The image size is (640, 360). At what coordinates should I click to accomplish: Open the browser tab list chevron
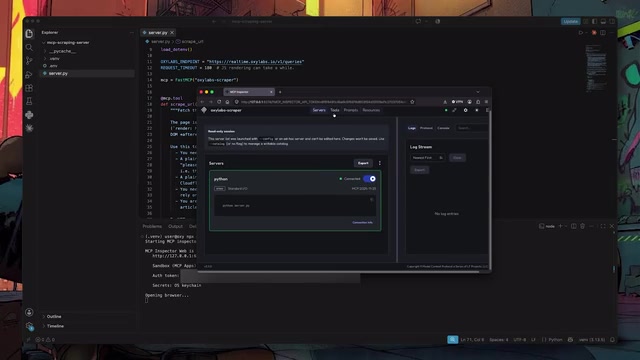(478, 92)
